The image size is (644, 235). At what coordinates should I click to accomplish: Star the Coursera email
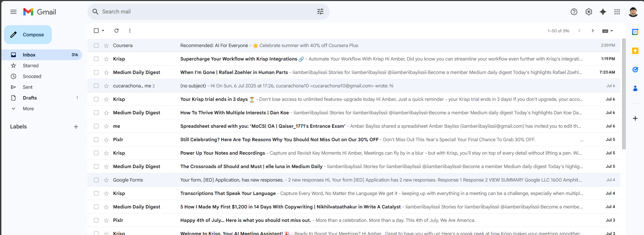[x=106, y=45]
